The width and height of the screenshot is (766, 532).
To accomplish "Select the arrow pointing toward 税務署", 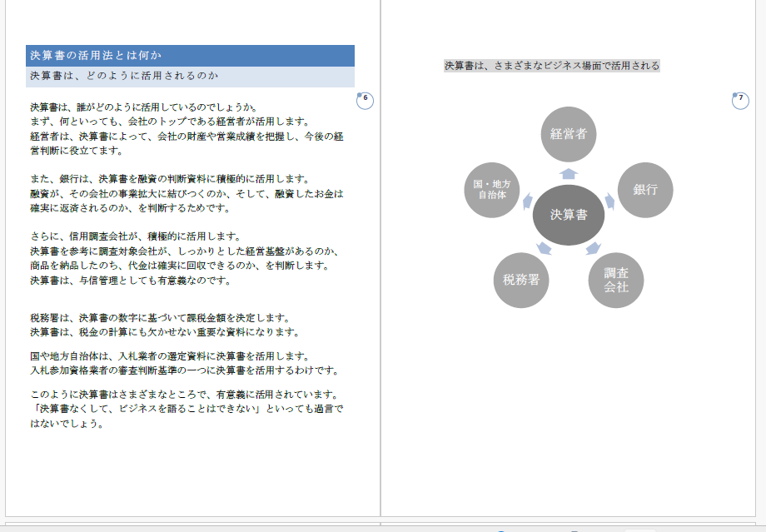I will [x=544, y=247].
